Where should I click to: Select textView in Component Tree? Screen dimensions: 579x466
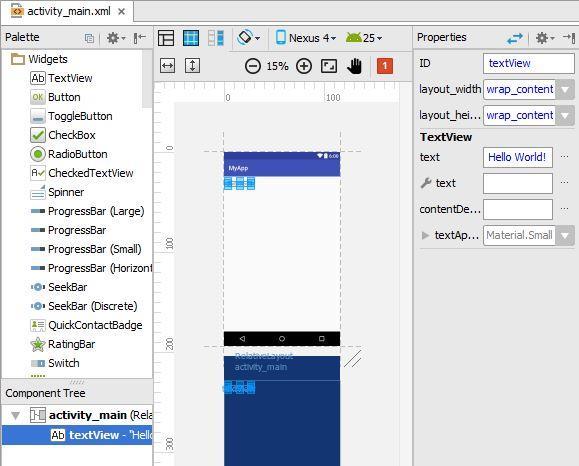point(77,435)
